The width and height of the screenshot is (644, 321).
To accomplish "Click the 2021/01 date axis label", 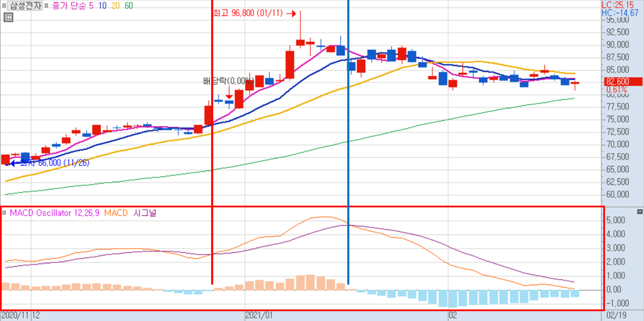I will click(x=259, y=315).
